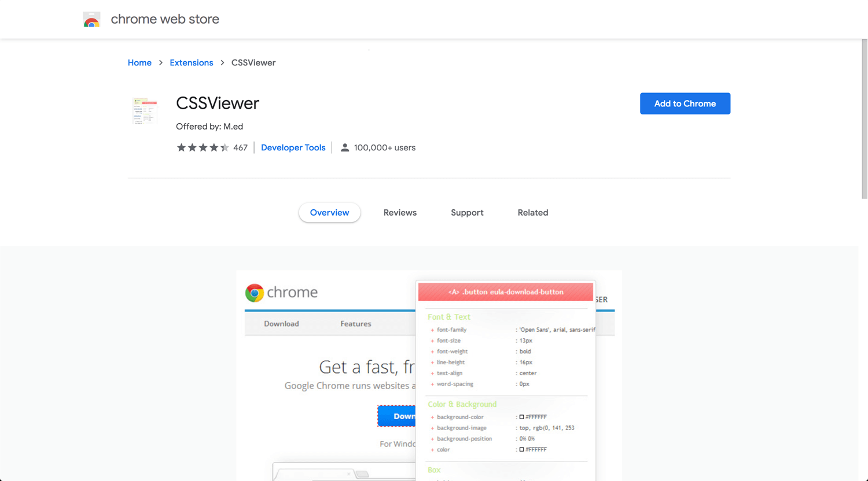The image size is (868, 481).
Task: Go to Home breadcrumb link
Action: coord(139,62)
